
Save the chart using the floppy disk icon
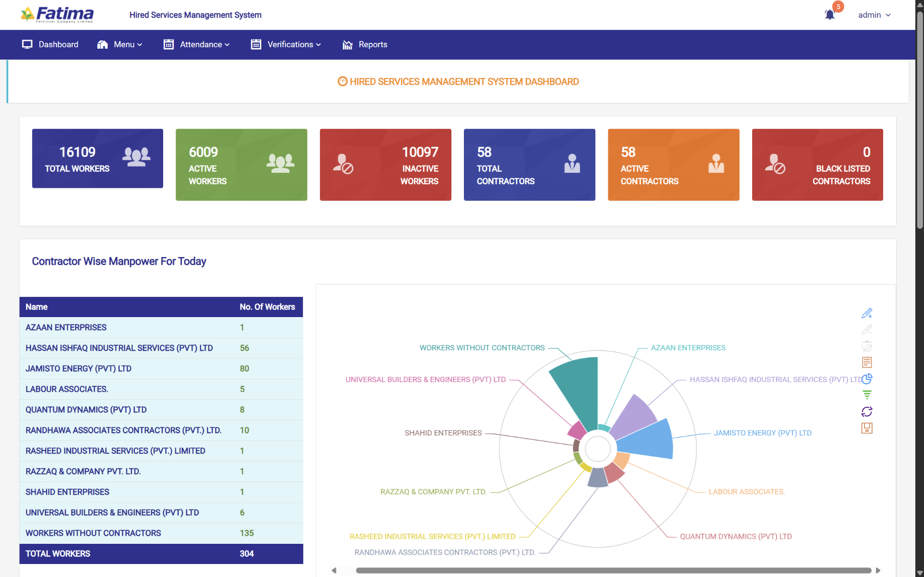[x=867, y=428]
